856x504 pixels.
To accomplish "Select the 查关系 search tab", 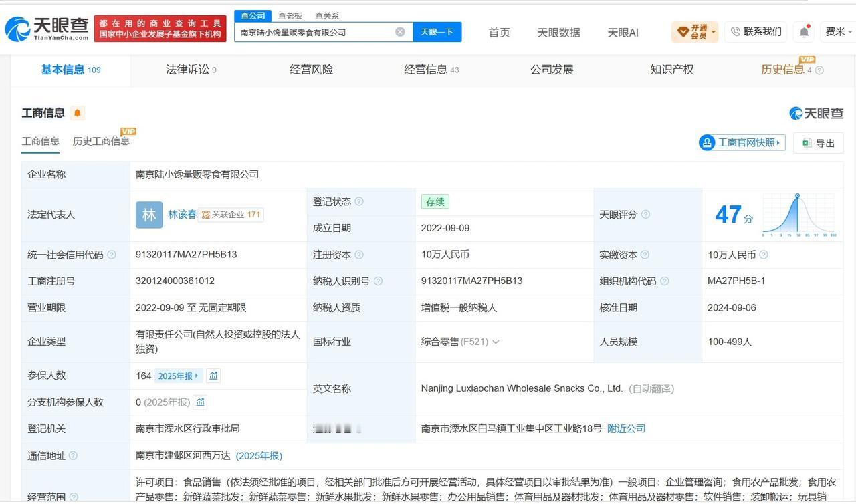I will point(327,15).
